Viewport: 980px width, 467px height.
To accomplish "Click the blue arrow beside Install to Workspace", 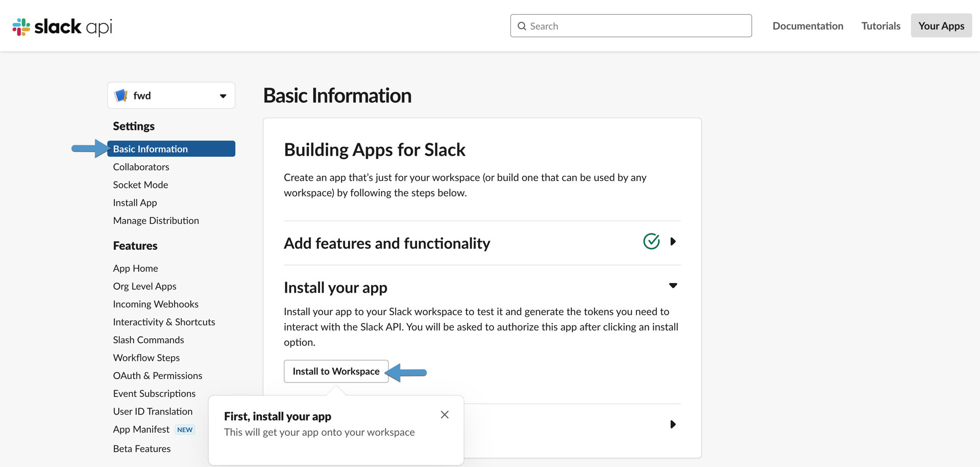I will pos(407,372).
